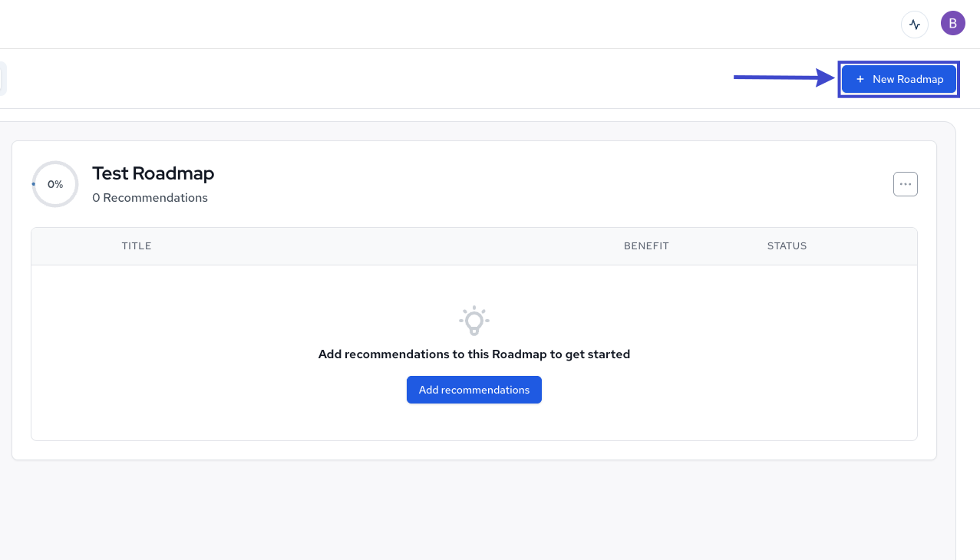Click the New Roadmap button
The height and width of the screenshot is (560, 980).
[899, 79]
